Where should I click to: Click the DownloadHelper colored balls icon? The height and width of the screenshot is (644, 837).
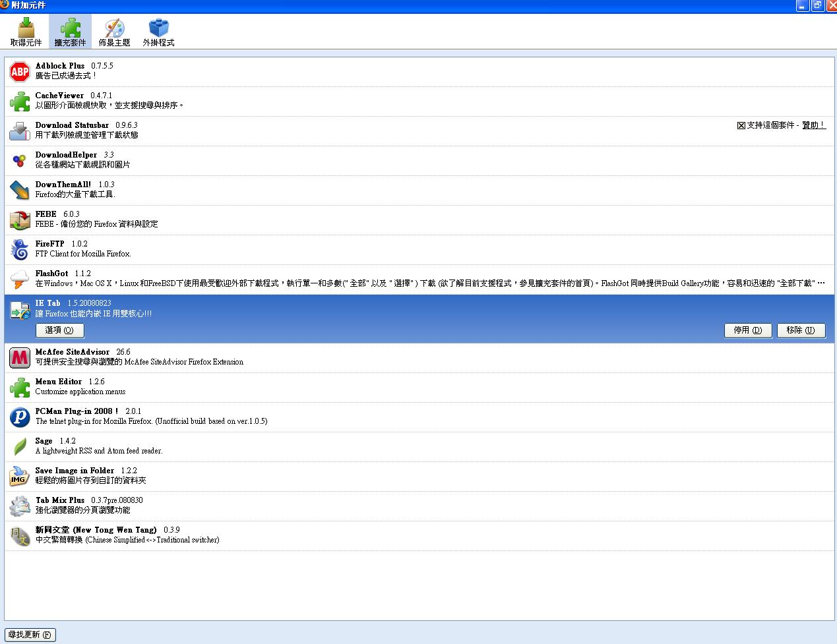pos(20,161)
